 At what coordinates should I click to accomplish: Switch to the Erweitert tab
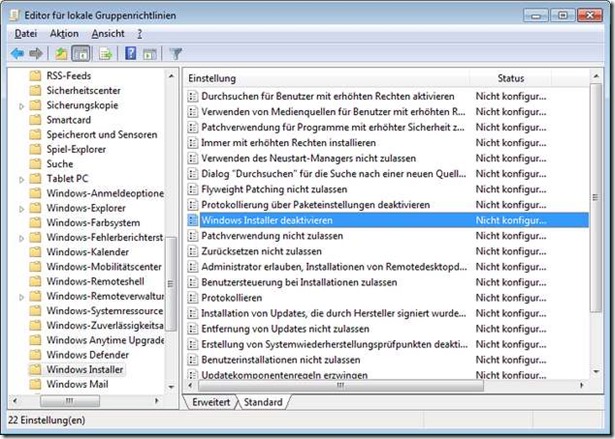(211, 402)
